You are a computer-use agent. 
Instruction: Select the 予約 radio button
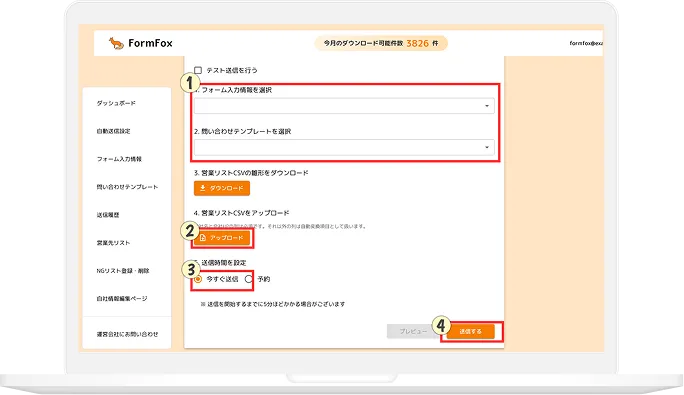coord(249,279)
